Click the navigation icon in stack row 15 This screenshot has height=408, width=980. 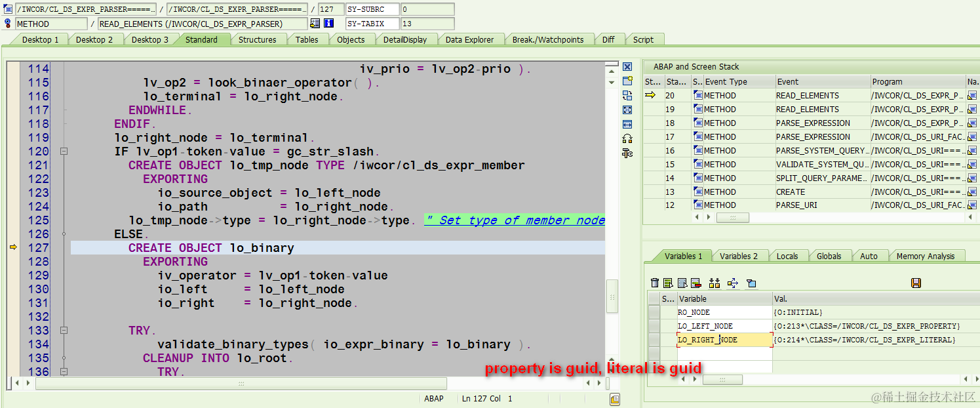[972, 165]
